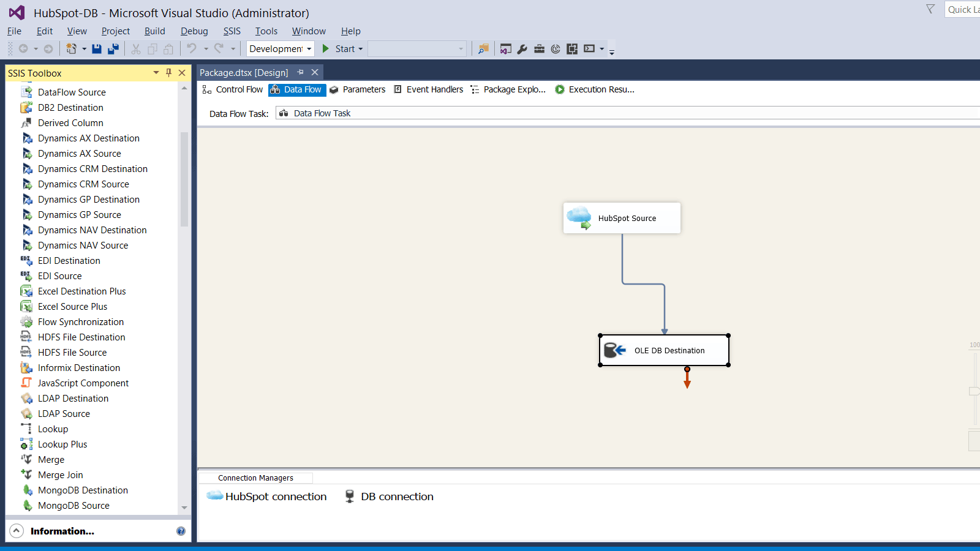Open the Development configuration dropdown
The height and width of the screenshot is (551, 980).
coord(309,48)
